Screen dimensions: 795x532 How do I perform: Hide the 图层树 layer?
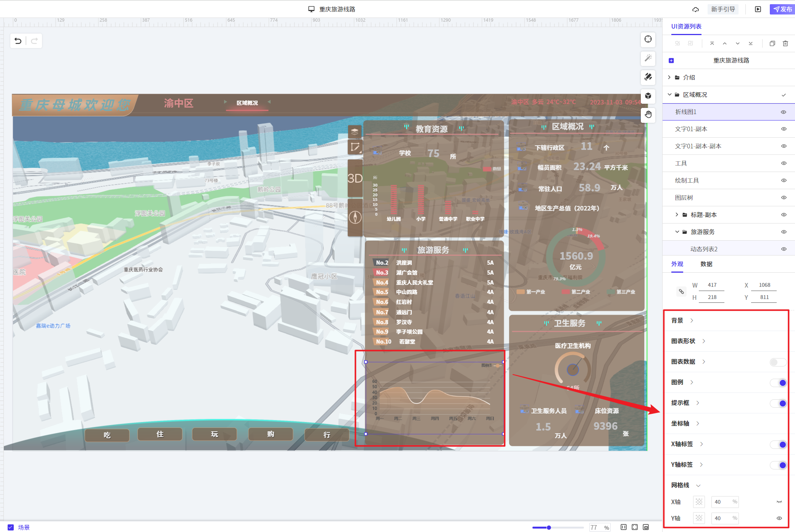pyautogui.click(x=784, y=198)
